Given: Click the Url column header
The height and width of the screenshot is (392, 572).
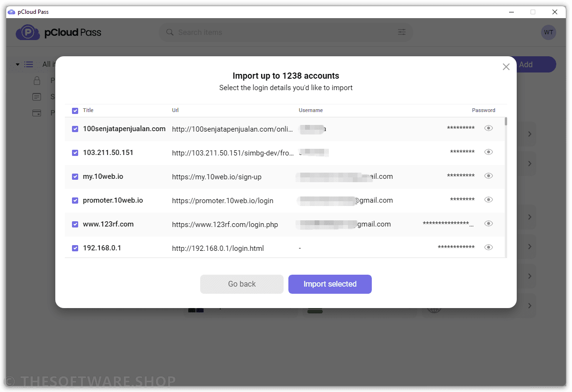Looking at the screenshot, I should (175, 110).
